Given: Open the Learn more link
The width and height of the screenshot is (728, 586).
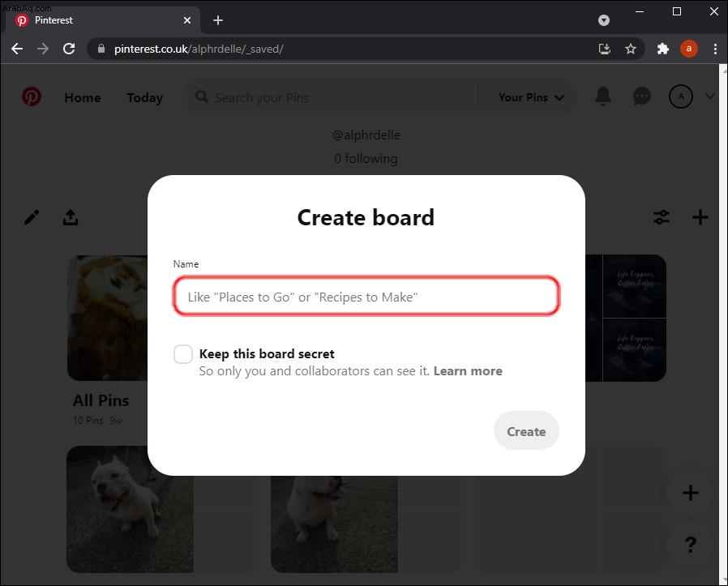Looking at the screenshot, I should coord(468,371).
